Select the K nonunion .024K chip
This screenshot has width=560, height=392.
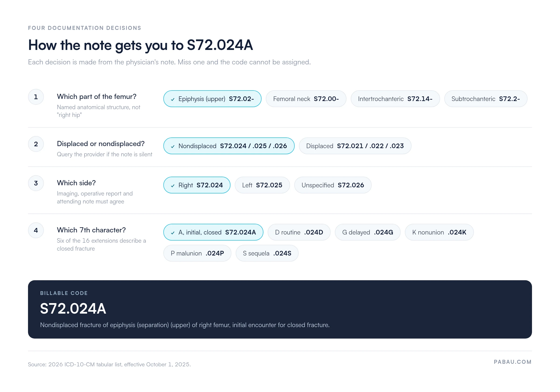coord(439,232)
